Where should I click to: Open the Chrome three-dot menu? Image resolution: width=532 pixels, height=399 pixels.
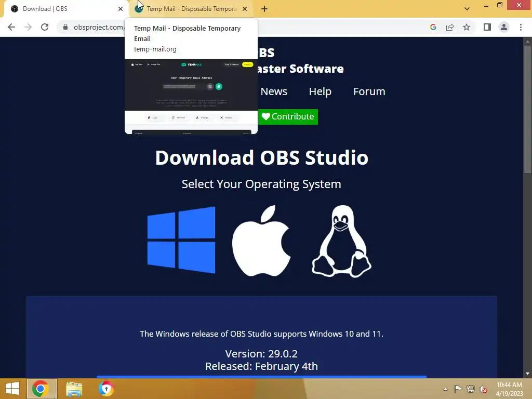(521, 27)
